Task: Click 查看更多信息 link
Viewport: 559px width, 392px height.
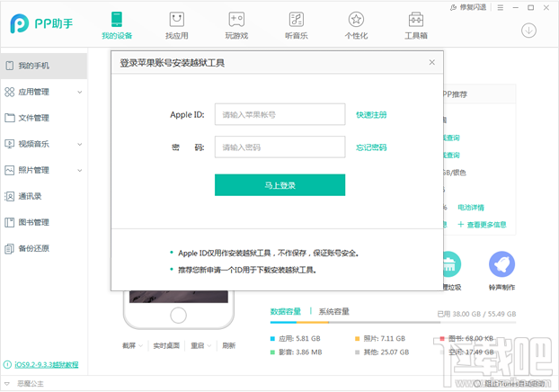Action: point(482,225)
